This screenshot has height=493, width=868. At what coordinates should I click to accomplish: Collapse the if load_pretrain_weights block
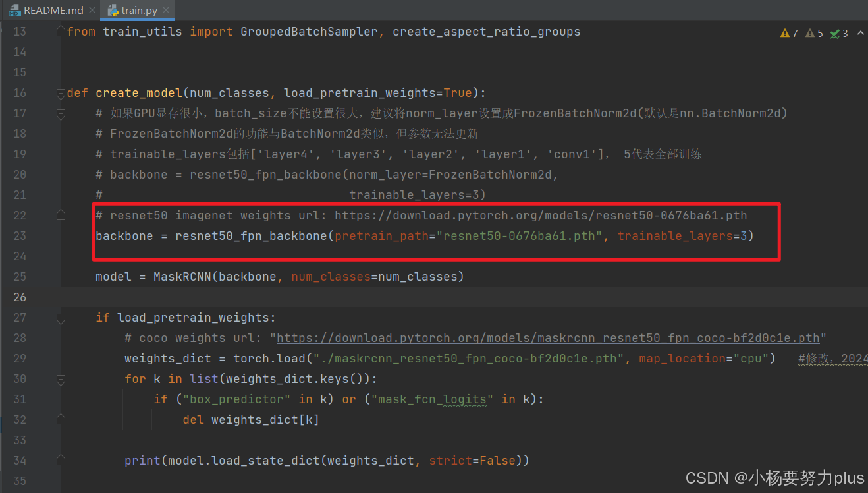[60, 317]
